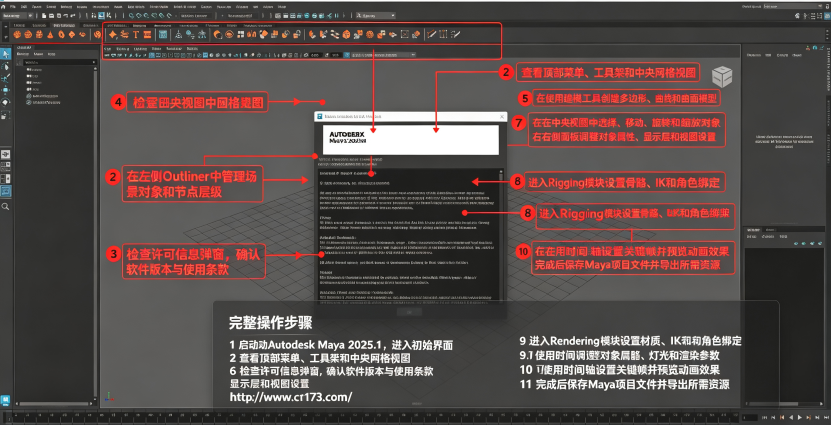
Task: Click the polygon sphere shelf icon
Action: pos(17,34)
